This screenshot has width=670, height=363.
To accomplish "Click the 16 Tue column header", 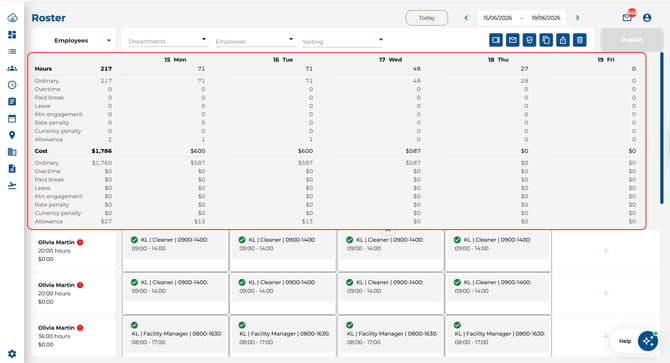I will (283, 60).
